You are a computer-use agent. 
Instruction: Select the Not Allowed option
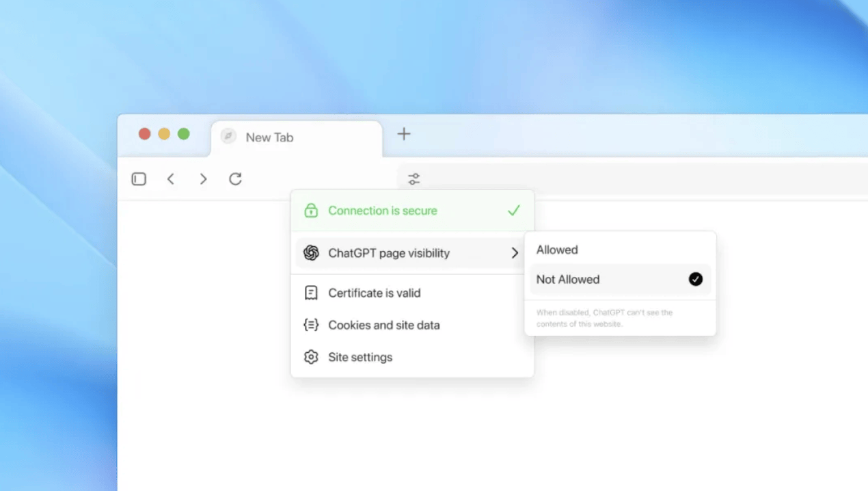coord(568,279)
